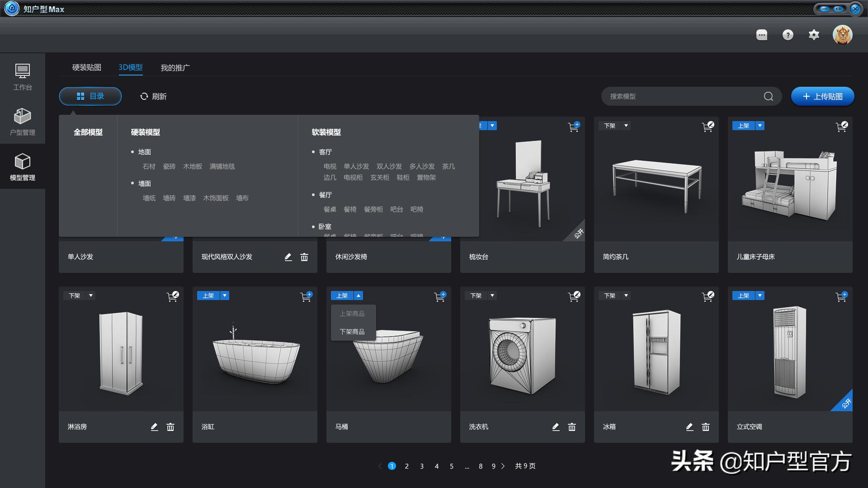868x488 pixels.
Task: Click the cart icon on 浴缸 card
Action: 306,296
